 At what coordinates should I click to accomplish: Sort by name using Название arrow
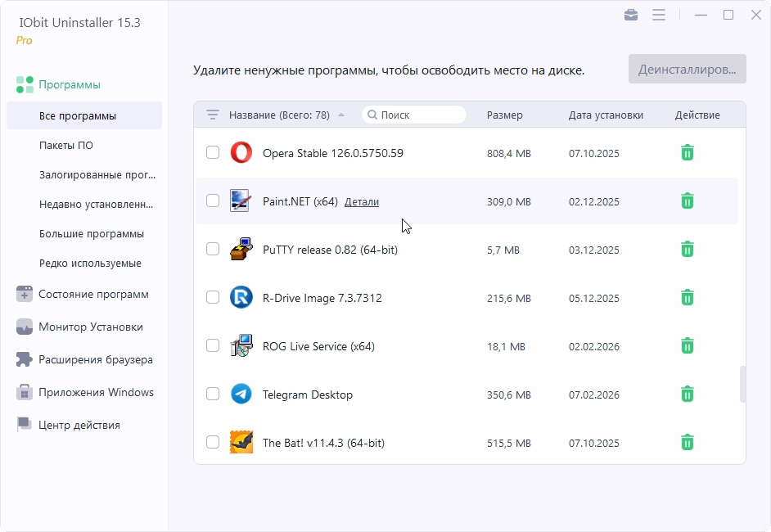(341, 115)
